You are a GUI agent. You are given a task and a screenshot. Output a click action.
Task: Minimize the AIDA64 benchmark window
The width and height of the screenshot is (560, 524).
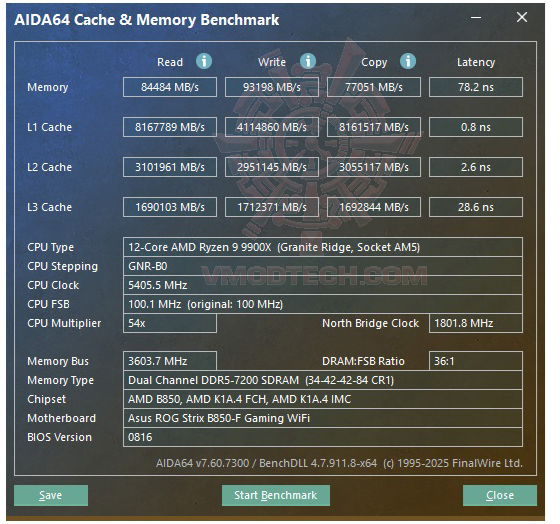476,17
